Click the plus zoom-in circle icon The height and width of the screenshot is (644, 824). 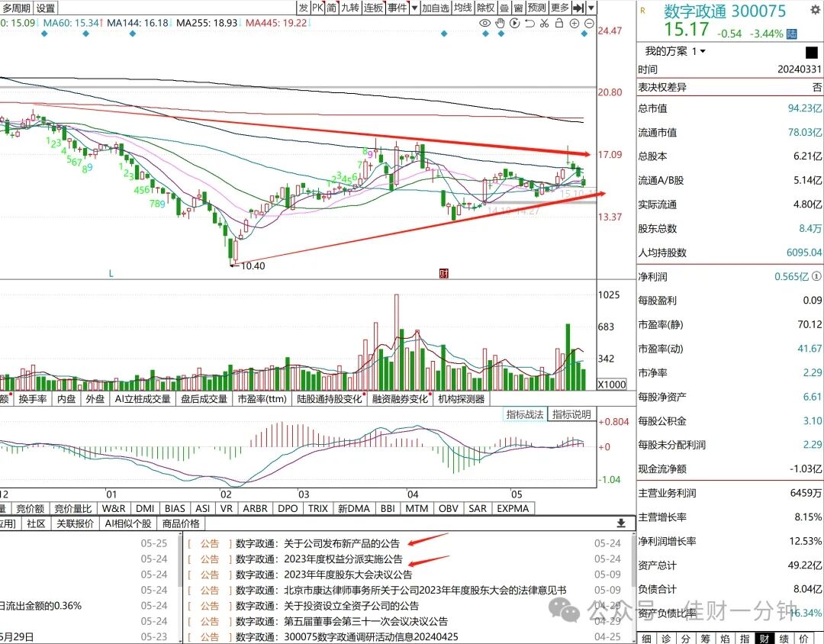pos(575,23)
